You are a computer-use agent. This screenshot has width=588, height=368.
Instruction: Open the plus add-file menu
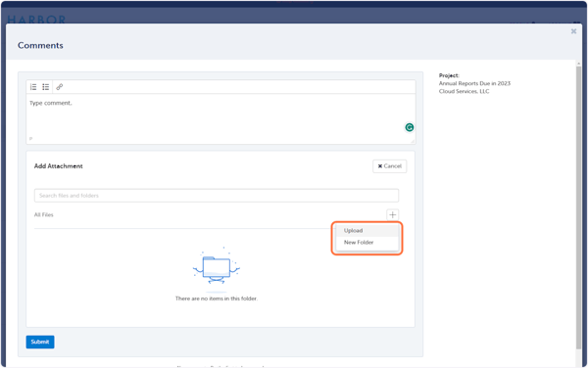392,215
